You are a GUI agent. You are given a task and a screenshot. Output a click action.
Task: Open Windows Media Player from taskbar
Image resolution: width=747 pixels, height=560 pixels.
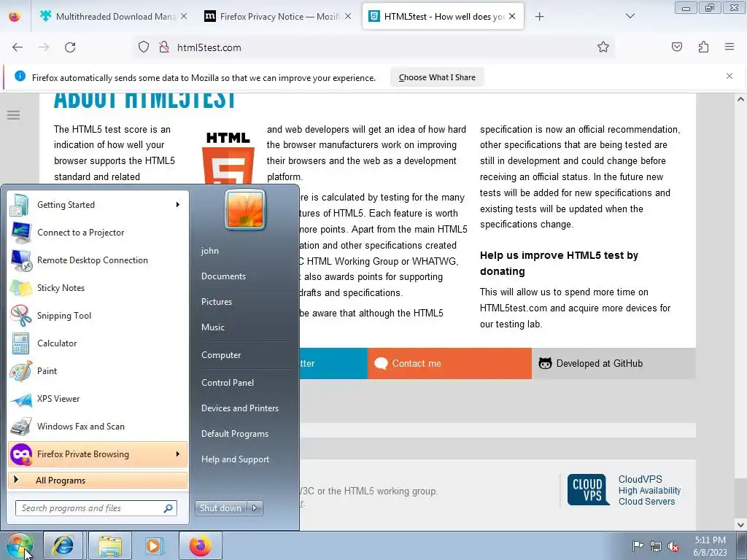[x=154, y=545]
